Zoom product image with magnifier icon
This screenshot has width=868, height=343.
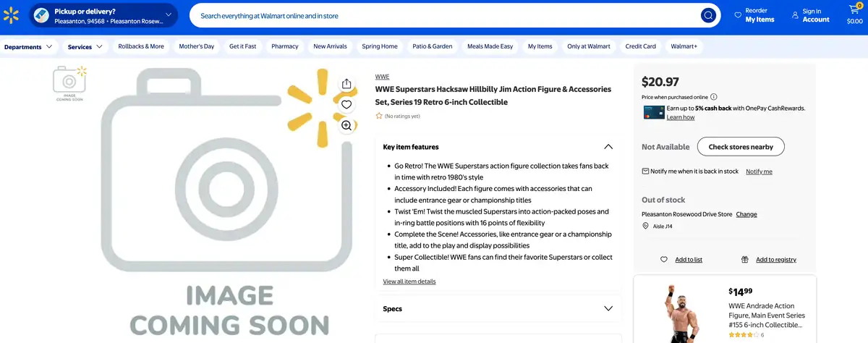coord(346,126)
